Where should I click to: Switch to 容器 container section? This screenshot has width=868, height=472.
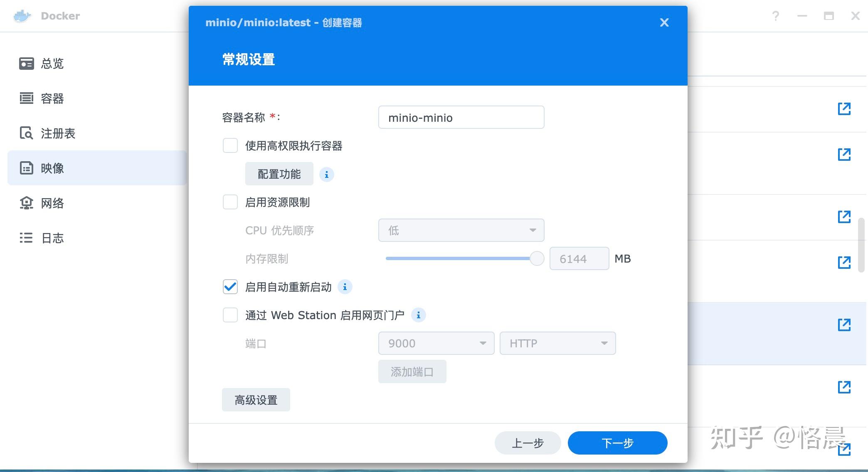pyautogui.click(x=52, y=98)
